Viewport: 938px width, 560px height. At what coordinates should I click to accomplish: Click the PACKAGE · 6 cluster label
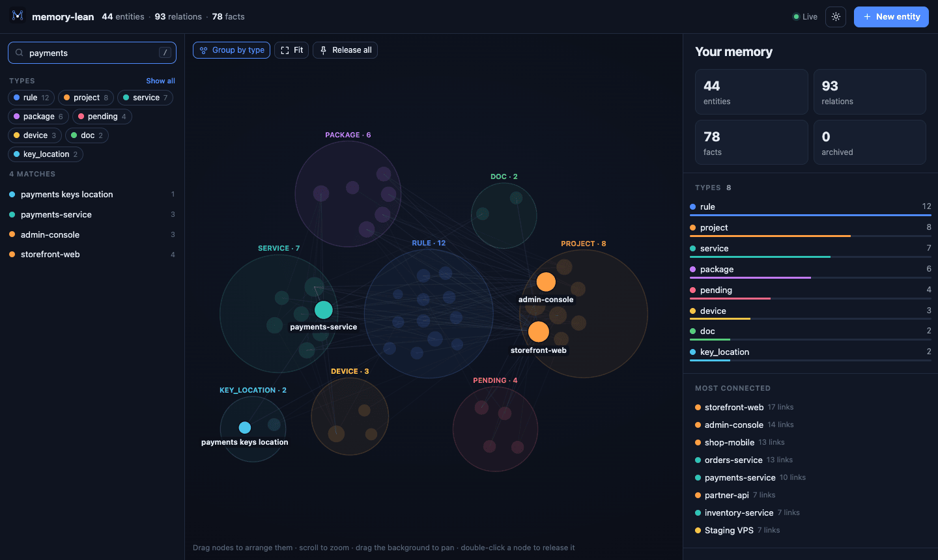tap(348, 135)
